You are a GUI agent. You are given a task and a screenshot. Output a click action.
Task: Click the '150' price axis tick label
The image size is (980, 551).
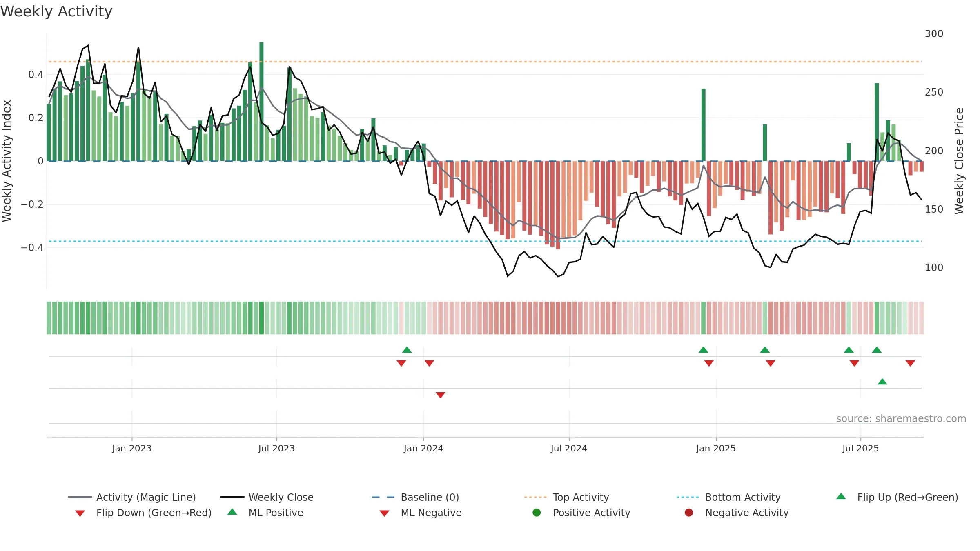pos(934,209)
